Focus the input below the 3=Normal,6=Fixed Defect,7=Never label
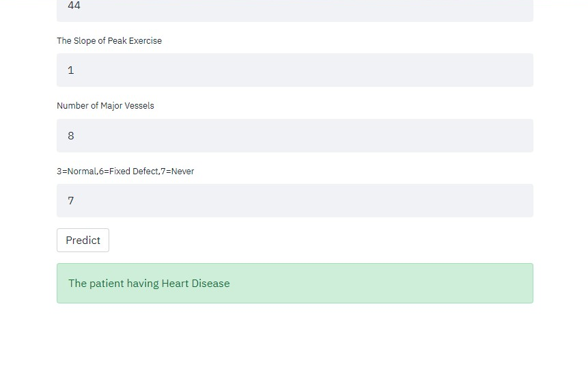This screenshot has height=382, width=588. pyautogui.click(x=294, y=200)
